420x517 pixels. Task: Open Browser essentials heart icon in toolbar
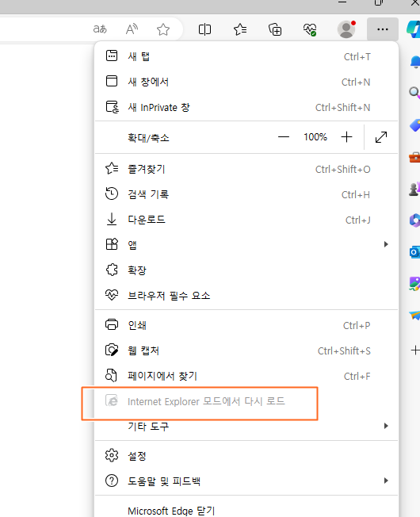point(310,29)
